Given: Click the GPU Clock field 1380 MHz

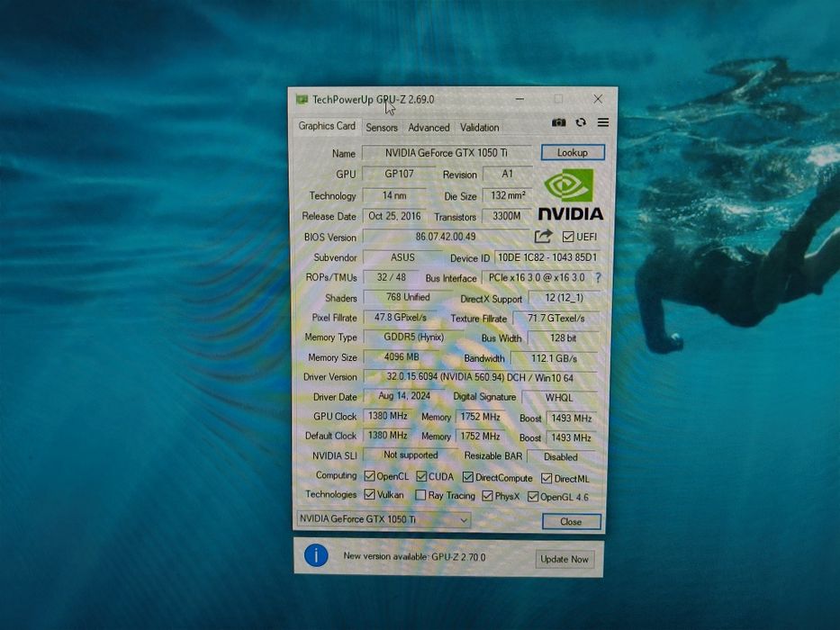Looking at the screenshot, I should [x=387, y=416].
